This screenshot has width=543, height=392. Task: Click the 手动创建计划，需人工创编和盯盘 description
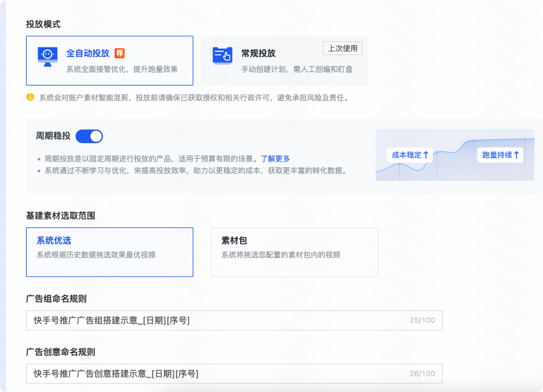tap(296, 69)
